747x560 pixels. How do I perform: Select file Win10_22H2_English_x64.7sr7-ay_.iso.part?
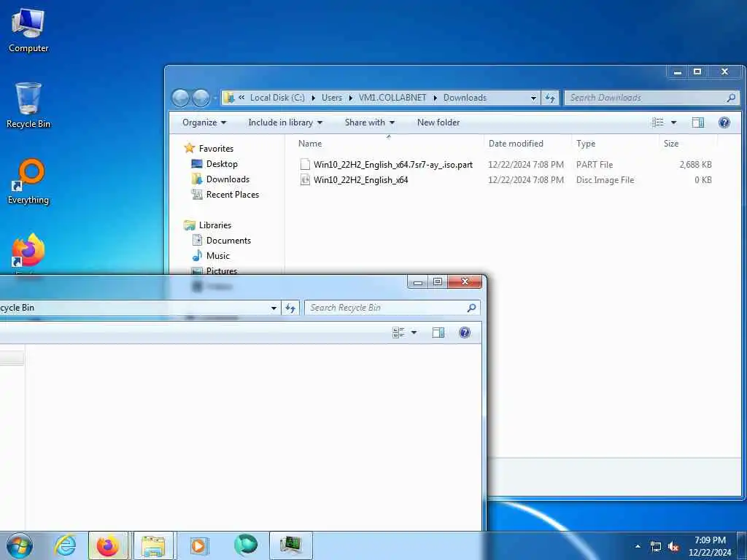tap(393, 165)
